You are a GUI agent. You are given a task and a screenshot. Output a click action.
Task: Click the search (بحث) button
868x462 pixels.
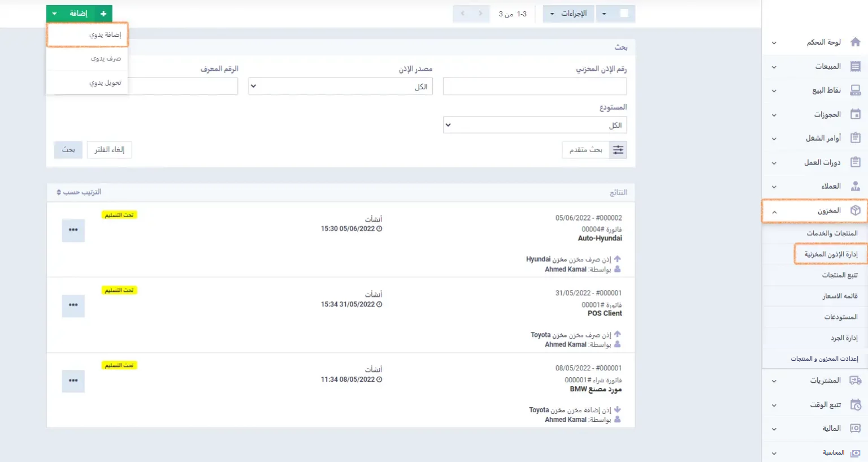click(68, 150)
